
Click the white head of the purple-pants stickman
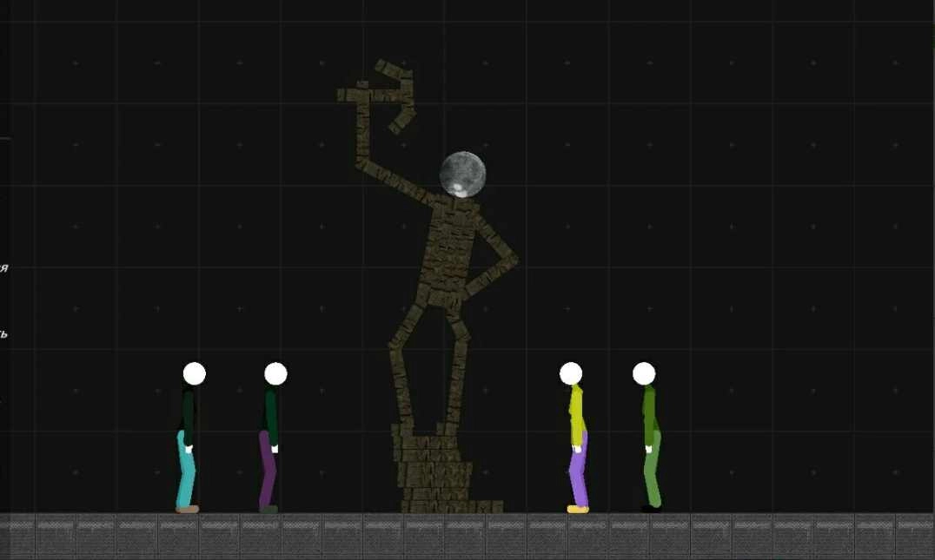pos(275,373)
